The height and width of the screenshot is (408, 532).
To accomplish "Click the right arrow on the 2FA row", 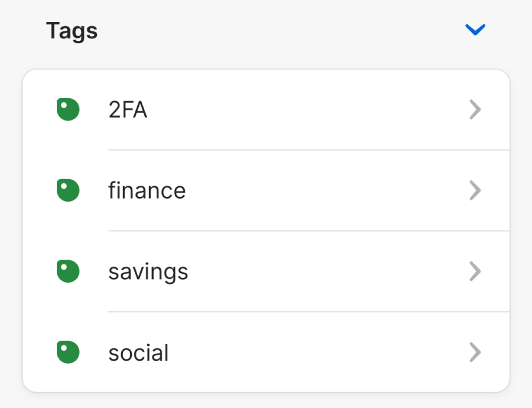I will (475, 109).
